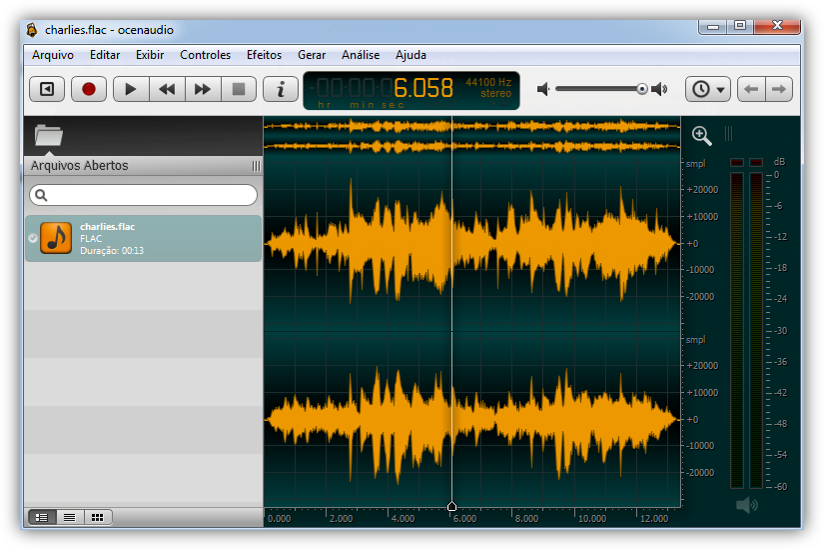Screen dimensions: 824x550
Task: Click the forward arrow navigation button
Action: pyautogui.click(x=779, y=89)
